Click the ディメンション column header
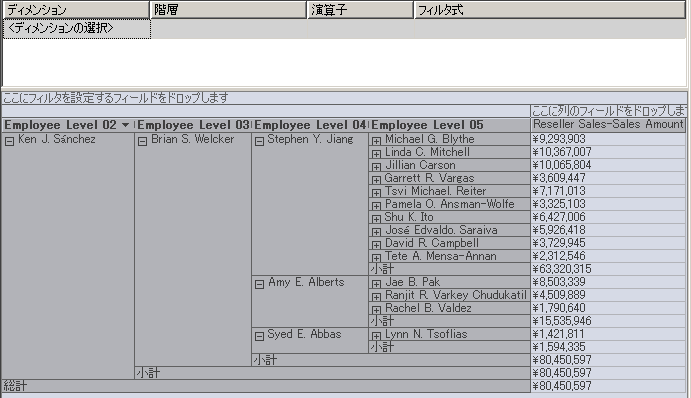The height and width of the screenshot is (398, 691). tap(76, 10)
